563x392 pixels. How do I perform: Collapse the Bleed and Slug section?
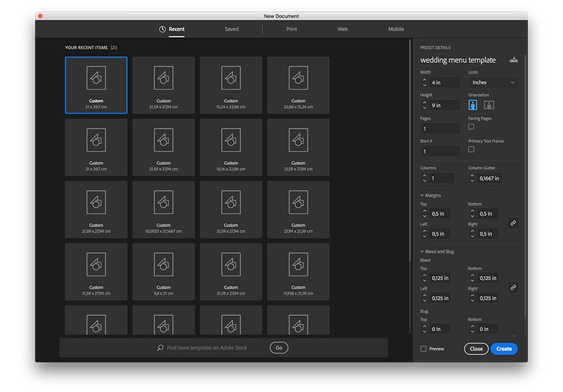(x=422, y=252)
